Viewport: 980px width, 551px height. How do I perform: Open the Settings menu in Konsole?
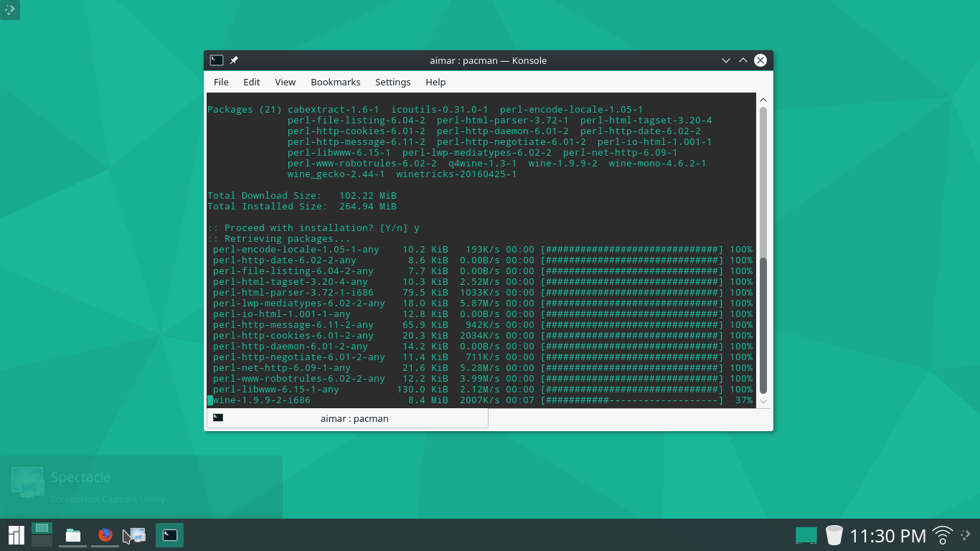pyautogui.click(x=392, y=82)
